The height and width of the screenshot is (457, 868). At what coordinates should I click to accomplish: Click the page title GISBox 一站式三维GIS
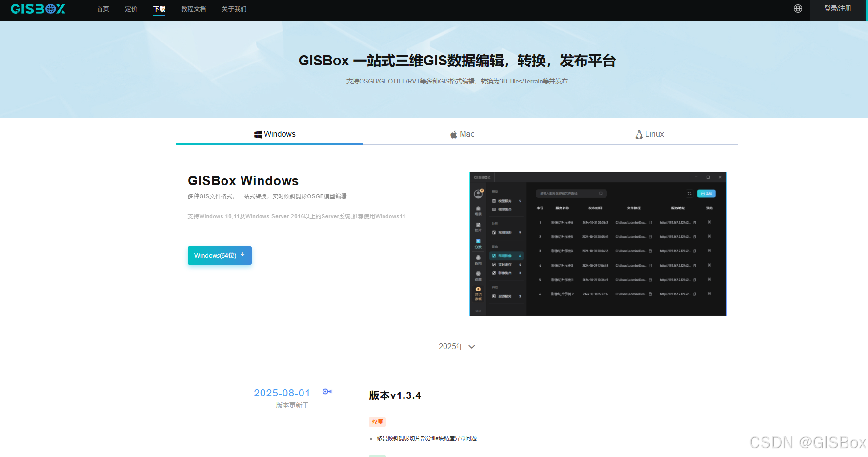click(x=457, y=61)
